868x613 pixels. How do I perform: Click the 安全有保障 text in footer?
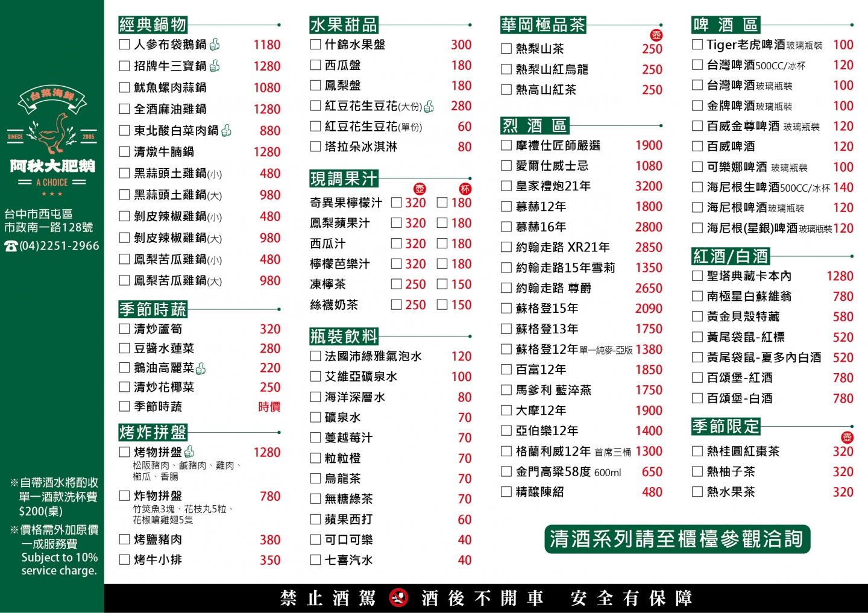point(631,598)
